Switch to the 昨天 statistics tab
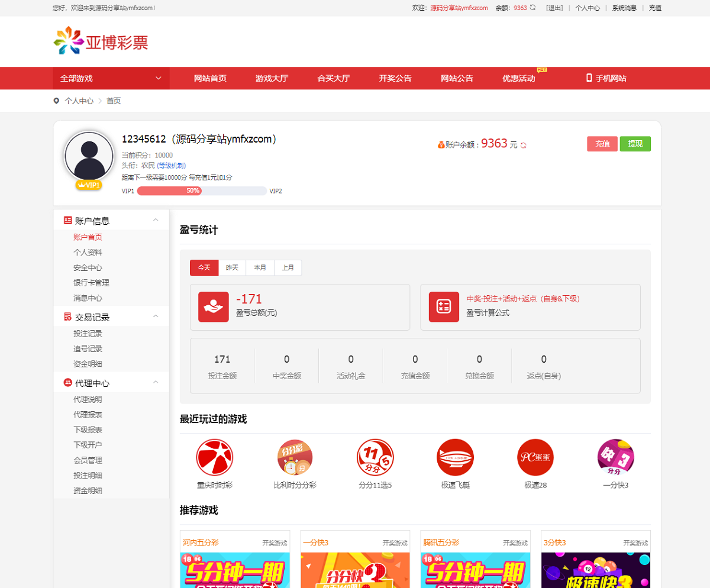 [x=232, y=268]
